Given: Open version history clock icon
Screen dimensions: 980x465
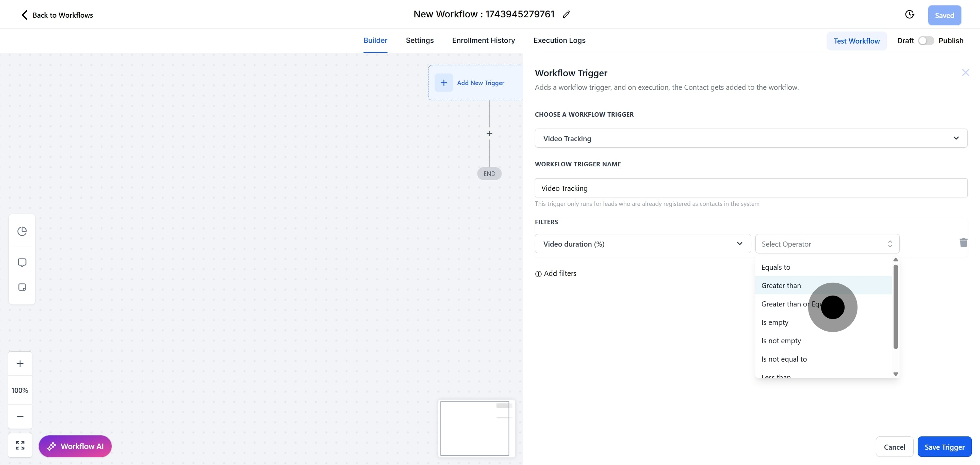Looking at the screenshot, I should click(909, 14).
